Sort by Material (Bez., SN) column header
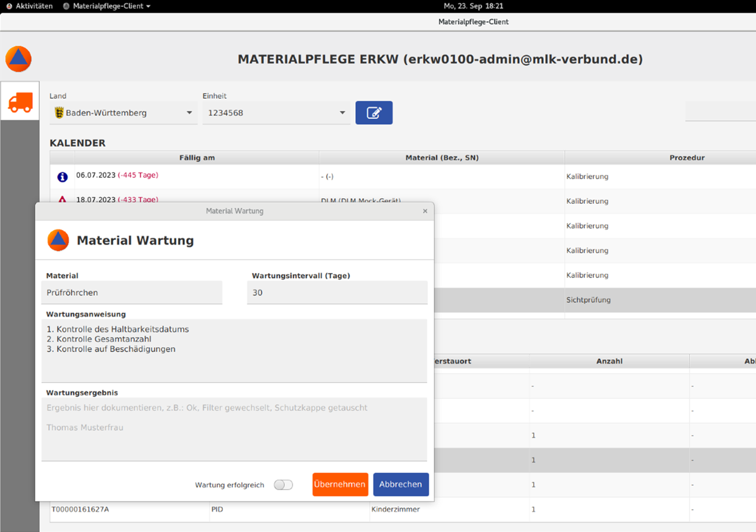This screenshot has width=756, height=532. pos(442,158)
